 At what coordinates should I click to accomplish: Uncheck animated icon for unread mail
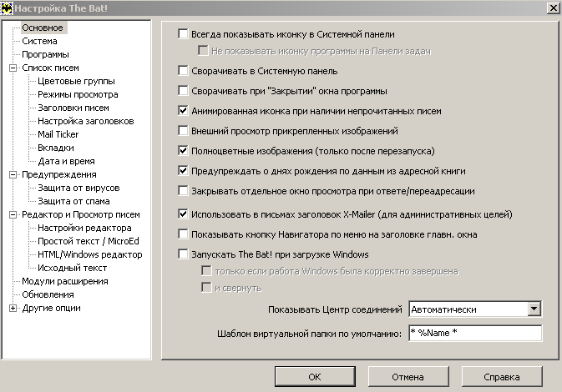point(183,111)
